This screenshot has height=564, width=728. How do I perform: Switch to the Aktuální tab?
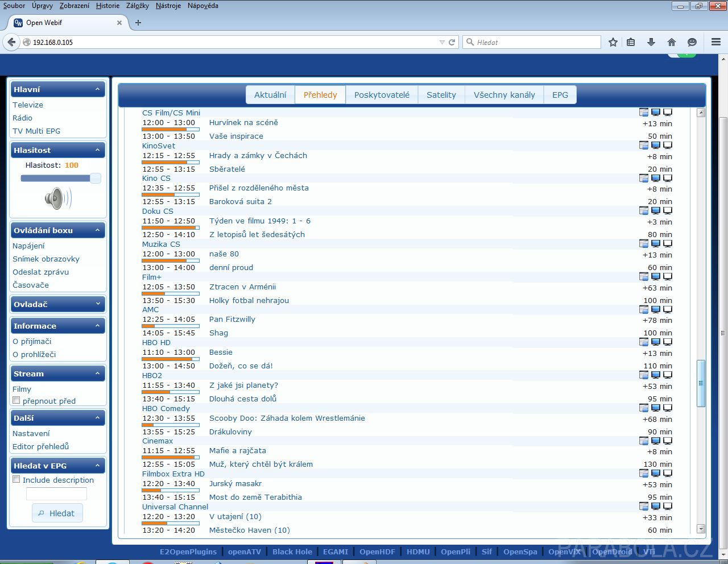pyautogui.click(x=270, y=95)
